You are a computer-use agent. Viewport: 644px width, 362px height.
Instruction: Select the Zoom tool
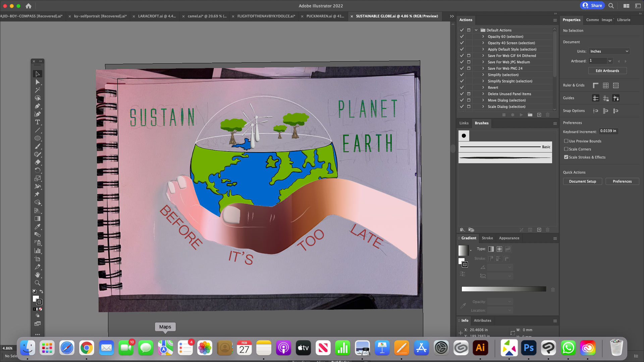(x=38, y=283)
